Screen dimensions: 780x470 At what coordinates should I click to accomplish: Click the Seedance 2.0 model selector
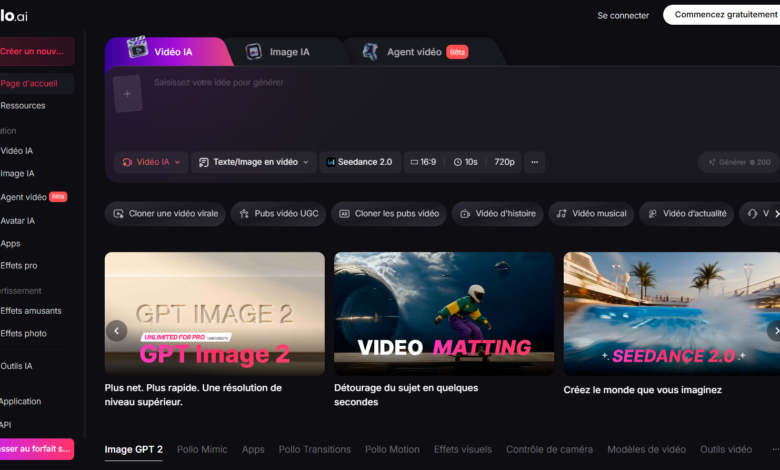(x=360, y=162)
